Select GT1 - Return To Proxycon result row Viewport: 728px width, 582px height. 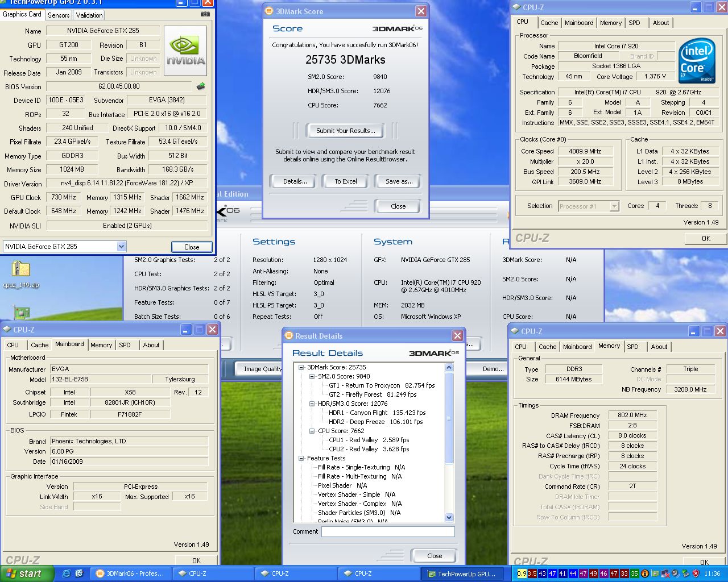click(x=382, y=385)
